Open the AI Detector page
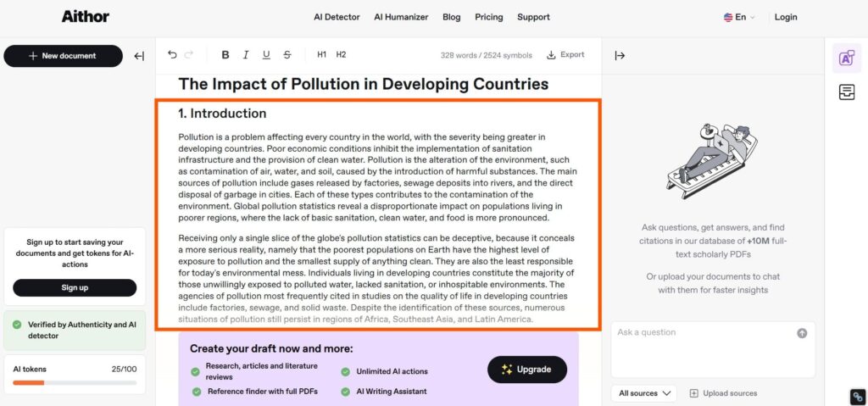This screenshot has width=868, height=406. pos(337,17)
